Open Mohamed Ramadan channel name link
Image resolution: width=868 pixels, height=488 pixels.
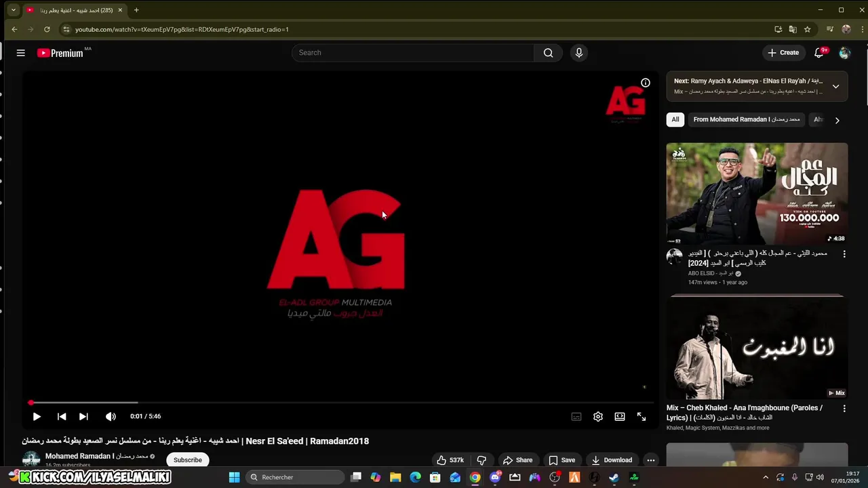click(96, 456)
